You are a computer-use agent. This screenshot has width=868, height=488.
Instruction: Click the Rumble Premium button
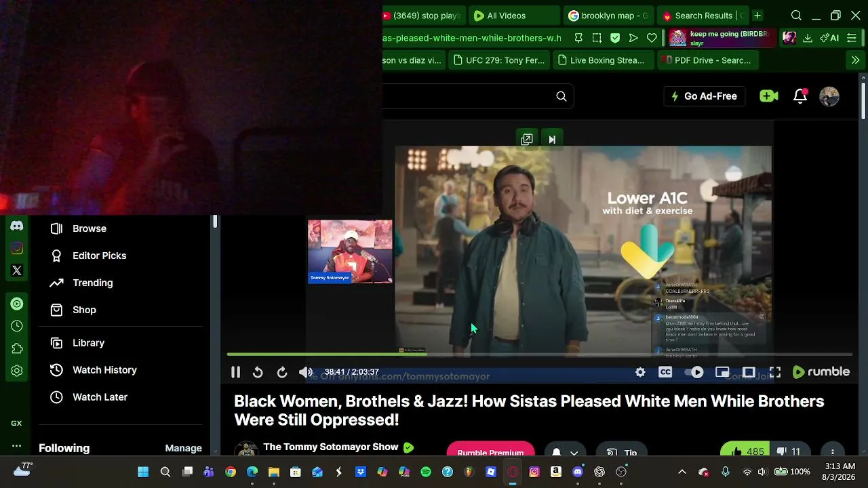[490, 451]
